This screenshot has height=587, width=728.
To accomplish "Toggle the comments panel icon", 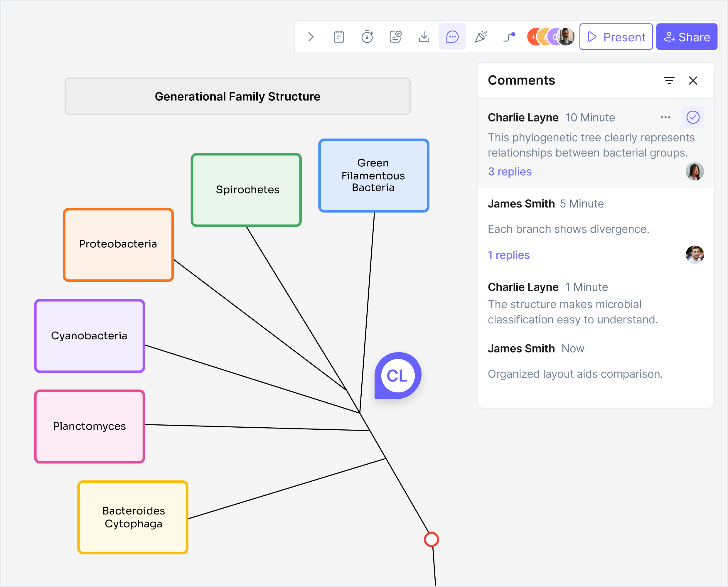I will pyautogui.click(x=452, y=37).
